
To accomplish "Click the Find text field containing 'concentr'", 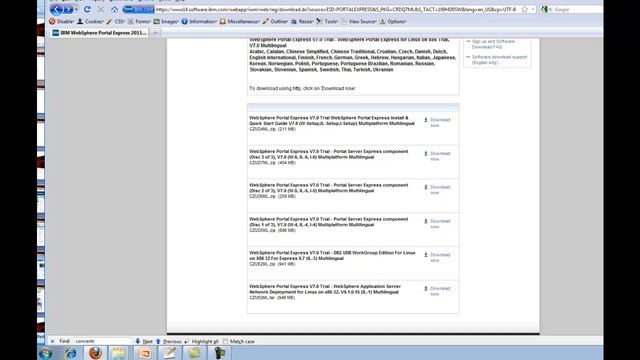I will 102,341.
